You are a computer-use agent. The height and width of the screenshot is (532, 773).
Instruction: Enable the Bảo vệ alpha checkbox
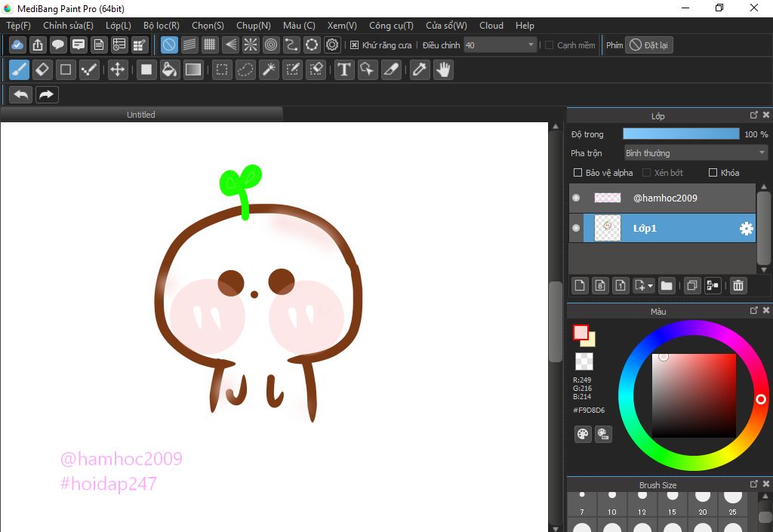coord(578,173)
